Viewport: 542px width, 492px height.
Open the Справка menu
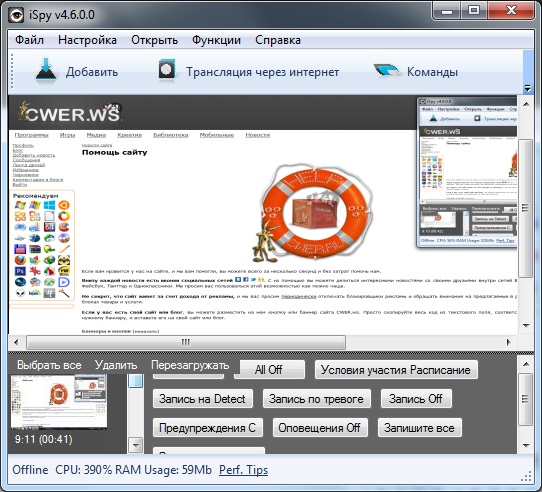point(278,40)
